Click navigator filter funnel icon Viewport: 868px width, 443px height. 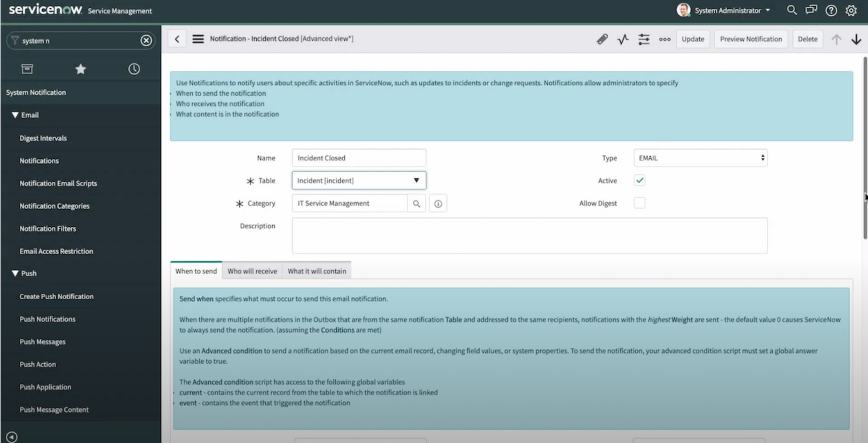click(x=15, y=40)
